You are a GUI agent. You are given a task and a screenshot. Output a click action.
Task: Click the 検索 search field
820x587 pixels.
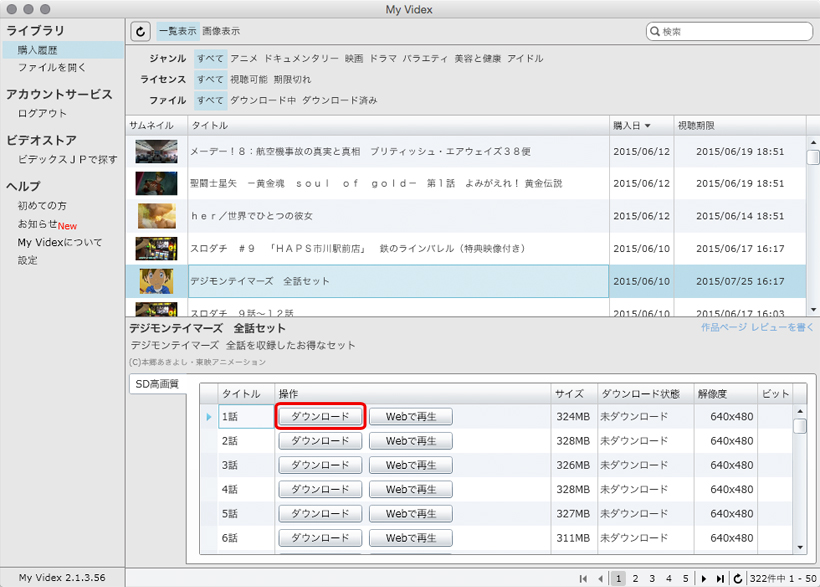[x=729, y=31]
